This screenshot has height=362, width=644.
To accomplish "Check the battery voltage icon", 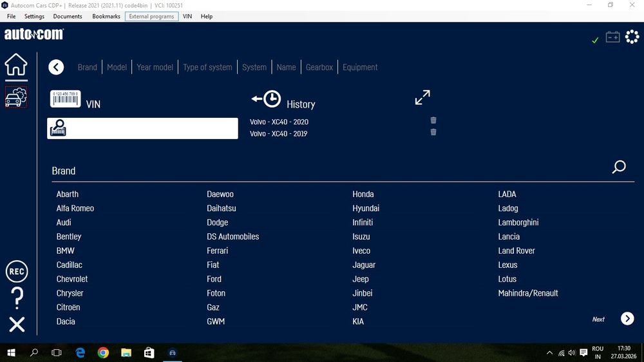I will [x=612, y=37].
